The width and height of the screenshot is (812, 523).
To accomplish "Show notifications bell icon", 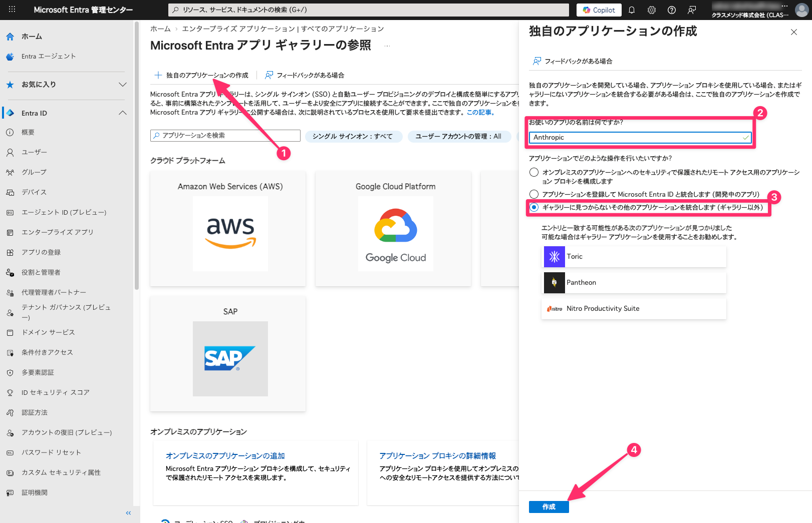I will click(632, 10).
